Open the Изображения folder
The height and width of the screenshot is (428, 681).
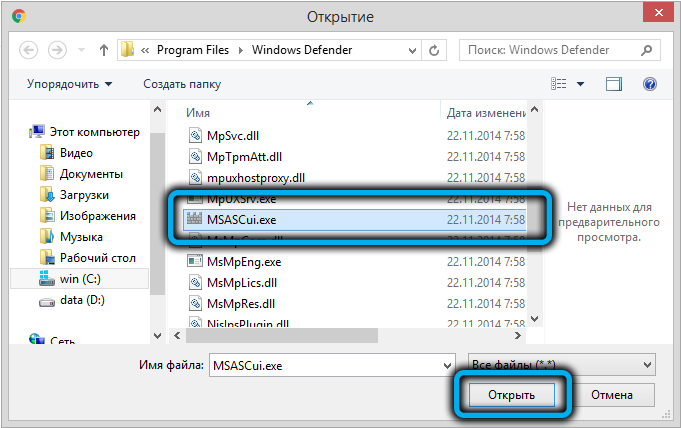click(98, 216)
